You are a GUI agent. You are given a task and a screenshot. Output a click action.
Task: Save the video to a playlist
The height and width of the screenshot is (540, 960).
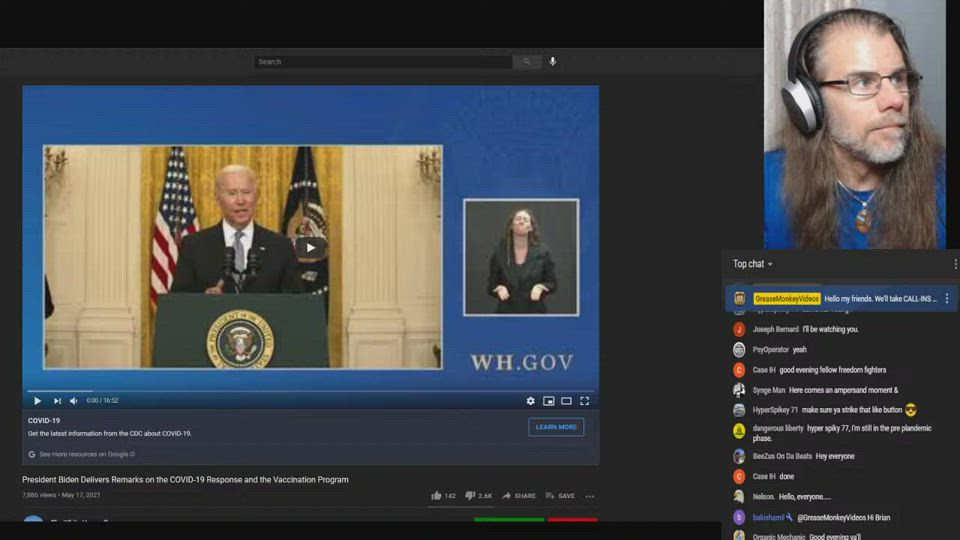[x=560, y=496]
